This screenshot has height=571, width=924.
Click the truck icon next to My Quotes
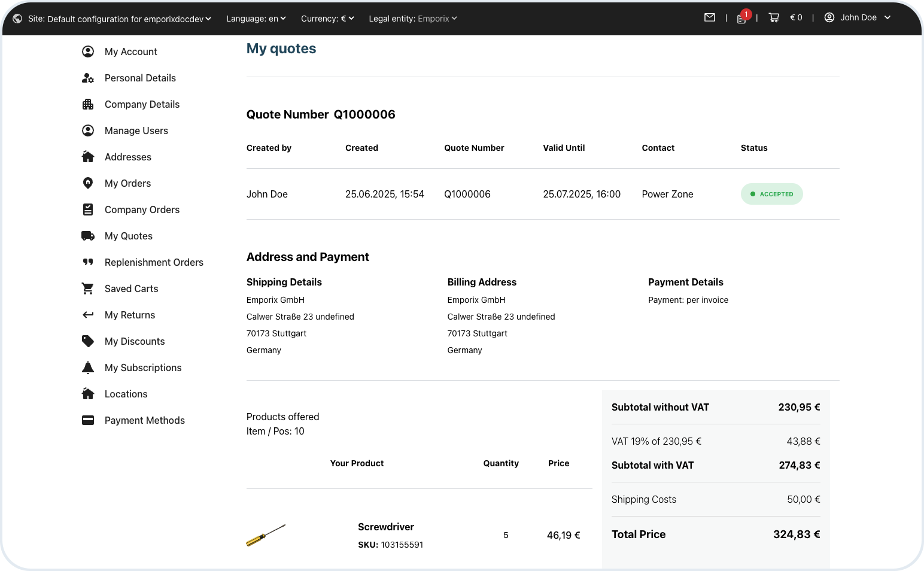click(x=88, y=236)
